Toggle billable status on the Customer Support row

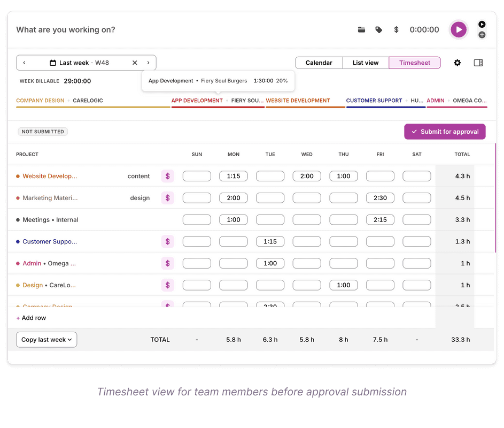coord(168,241)
